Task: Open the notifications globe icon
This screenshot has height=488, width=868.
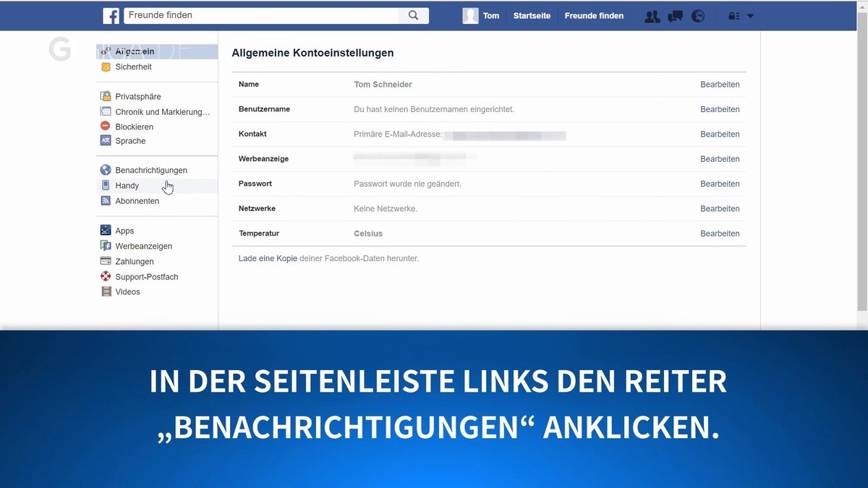Action: coord(697,15)
